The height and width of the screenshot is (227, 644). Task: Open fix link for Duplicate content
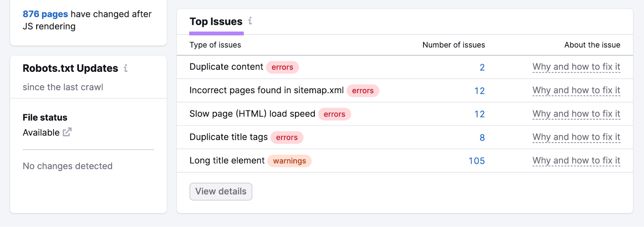576,67
